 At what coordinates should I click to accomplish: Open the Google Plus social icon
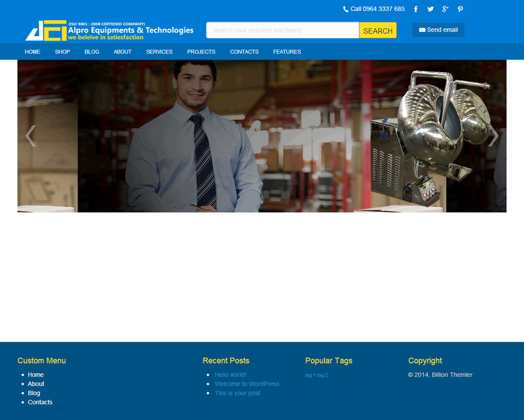[x=445, y=9]
